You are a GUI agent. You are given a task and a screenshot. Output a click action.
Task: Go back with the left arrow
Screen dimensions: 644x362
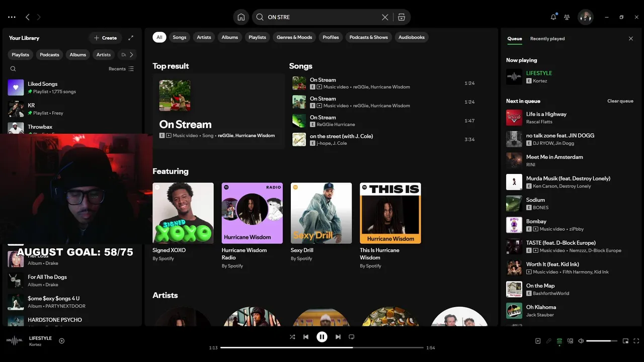coord(28,17)
